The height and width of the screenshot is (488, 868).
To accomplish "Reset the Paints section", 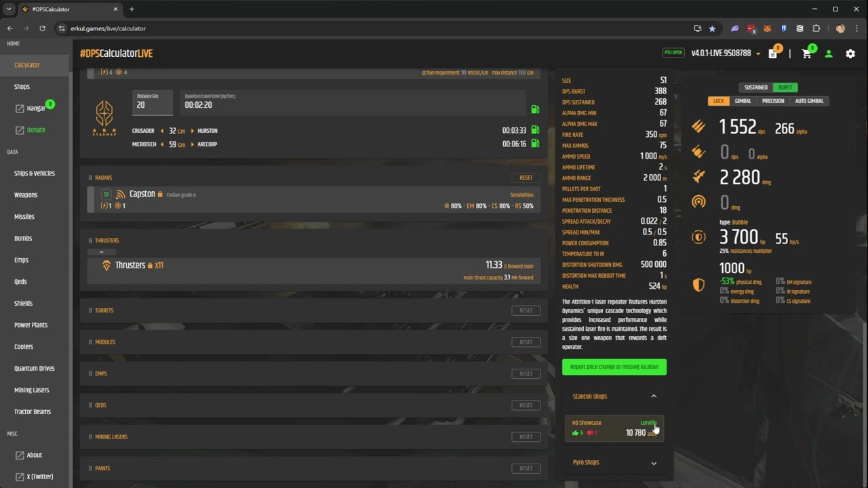I will (526, 468).
